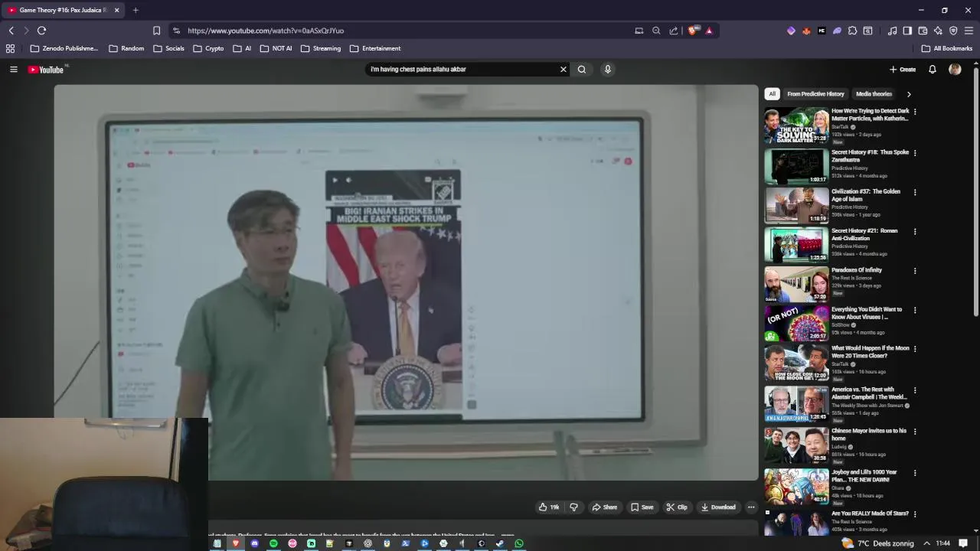Open options for Civilization #37 video
This screenshot has height=551, width=980.
[x=915, y=192]
